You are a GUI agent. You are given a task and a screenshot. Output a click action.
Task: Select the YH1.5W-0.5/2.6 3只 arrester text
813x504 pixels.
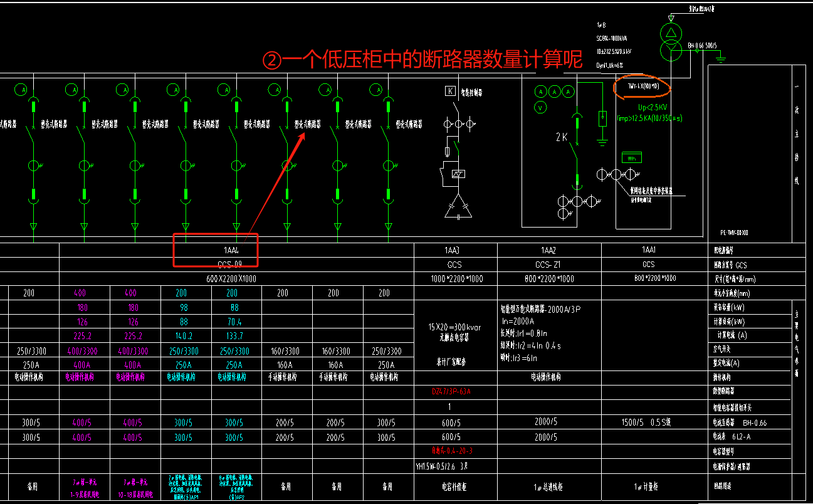442,466
